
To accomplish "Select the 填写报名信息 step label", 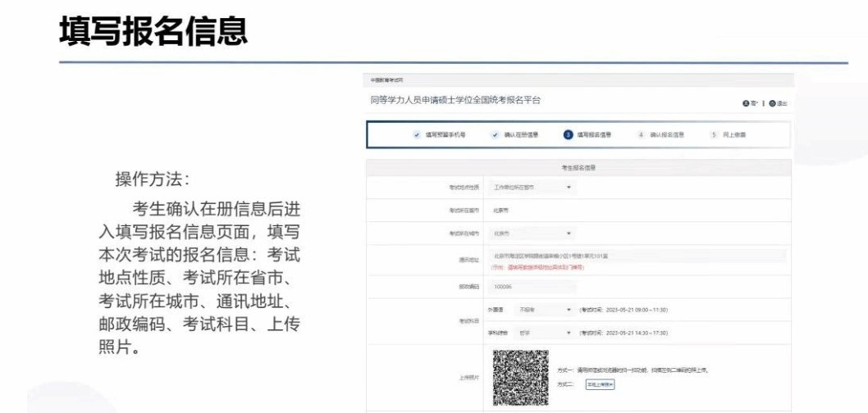I will point(596,134).
